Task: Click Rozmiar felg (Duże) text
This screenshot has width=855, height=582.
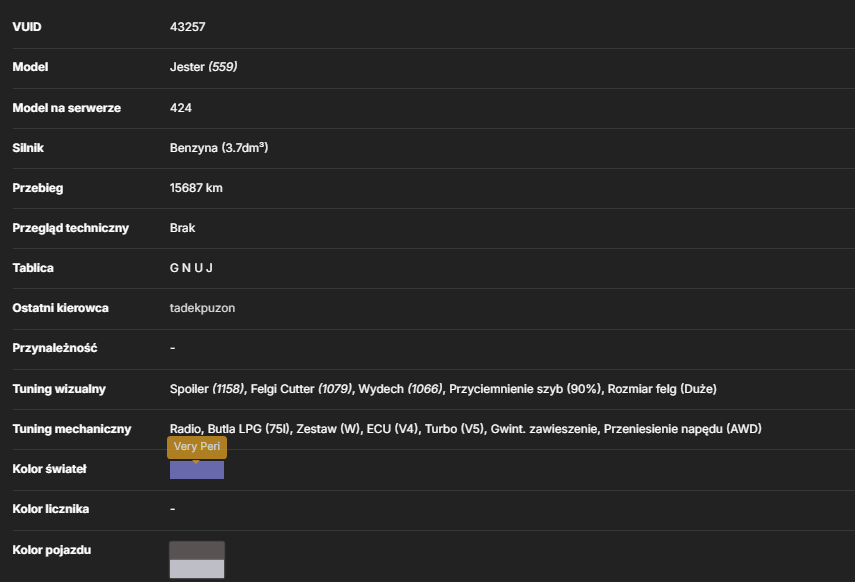Action: click(x=662, y=389)
